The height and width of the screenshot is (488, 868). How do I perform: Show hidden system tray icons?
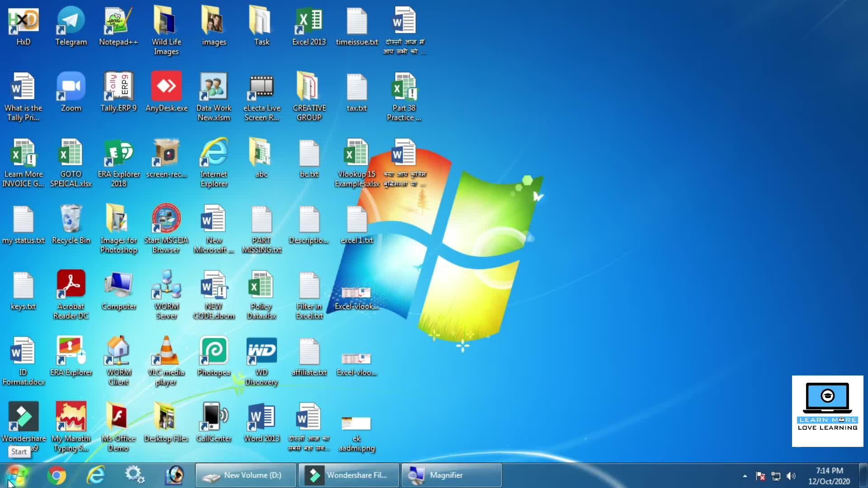(x=745, y=476)
